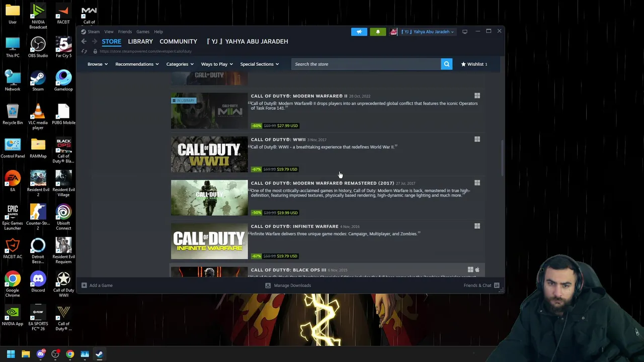644x362 pixels.
Task: Click the Friends & Chat label
Action: [x=477, y=285]
